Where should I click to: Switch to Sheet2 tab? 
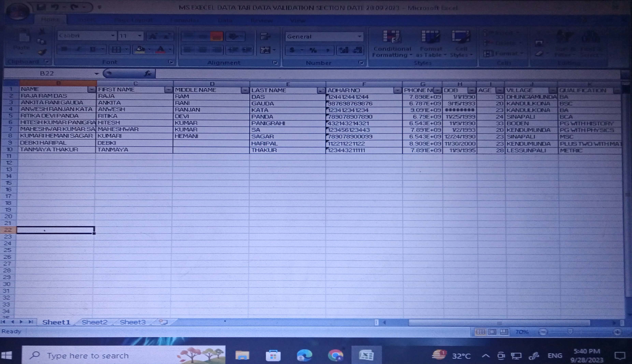pyautogui.click(x=94, y=322)
